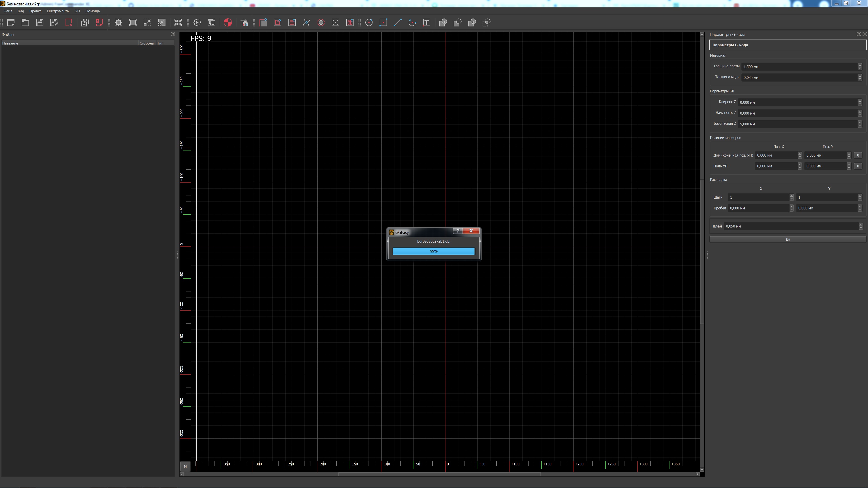Select the text tool icon
The image size is (868, 488).
point(427,23)
